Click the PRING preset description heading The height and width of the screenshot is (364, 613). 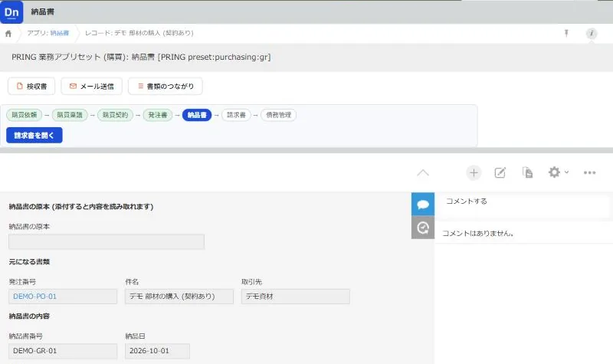pyautogui.click(x=141, y=57)
